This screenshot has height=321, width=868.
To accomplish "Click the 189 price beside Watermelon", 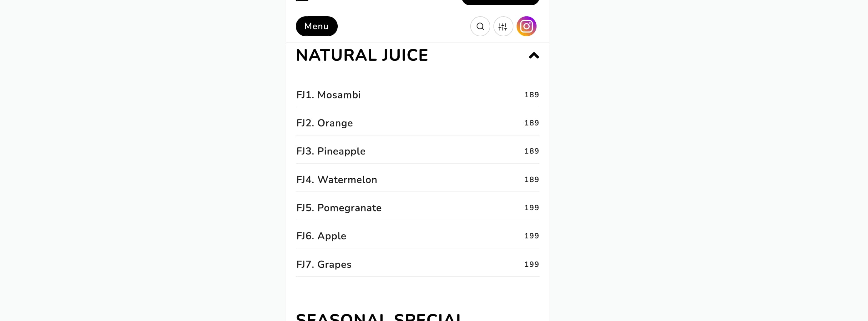I will pyautogui.click(x=531, y=180).
